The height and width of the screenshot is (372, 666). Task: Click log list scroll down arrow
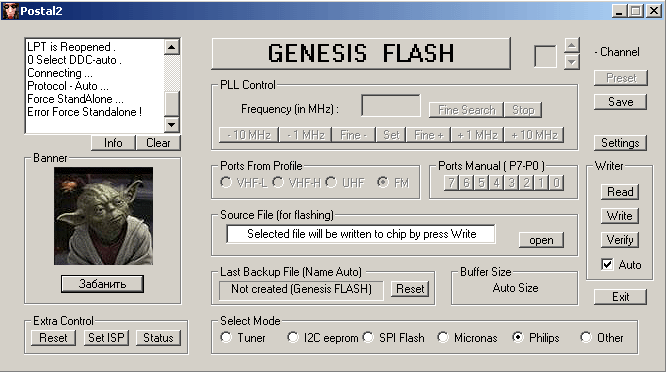[172, 124]
